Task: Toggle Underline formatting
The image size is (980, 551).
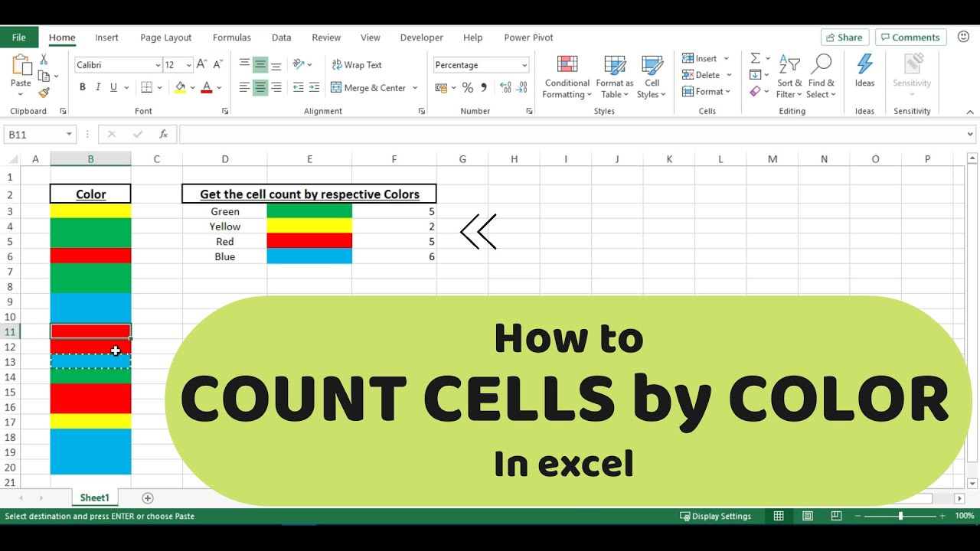Action: point(113,87)
